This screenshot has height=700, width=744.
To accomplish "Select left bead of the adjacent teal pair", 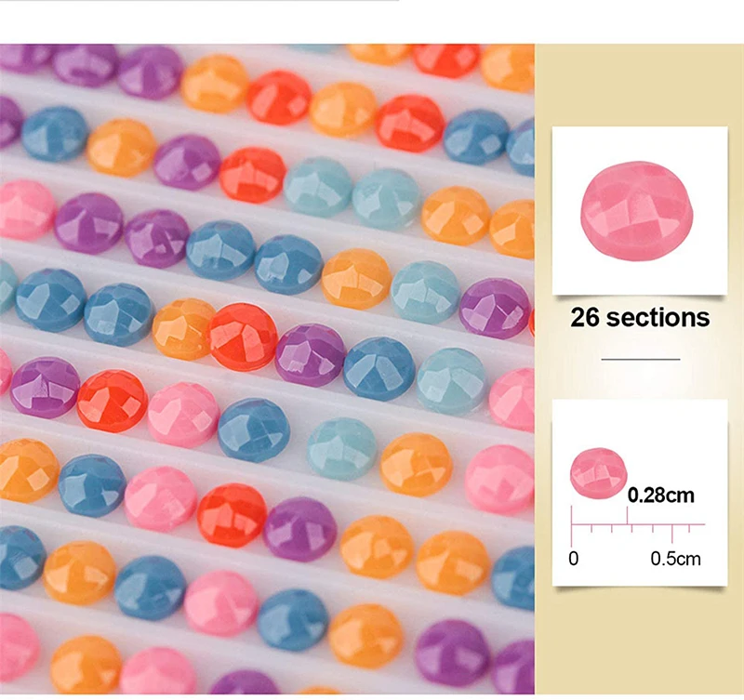I will pyautogui.click(x=317, y=186).
